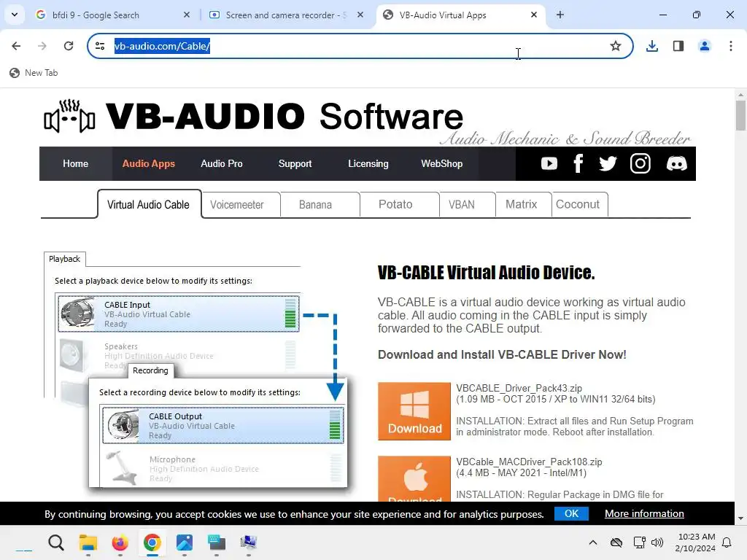Open the Audio Apps menu item
Image resolution: width=747 pixels, height=560 pixels.
[x=149, y=164]
